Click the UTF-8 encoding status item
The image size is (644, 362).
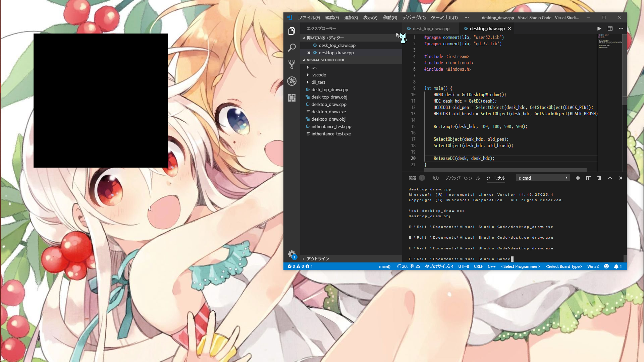pyautogui.click(x=464, y=266)
